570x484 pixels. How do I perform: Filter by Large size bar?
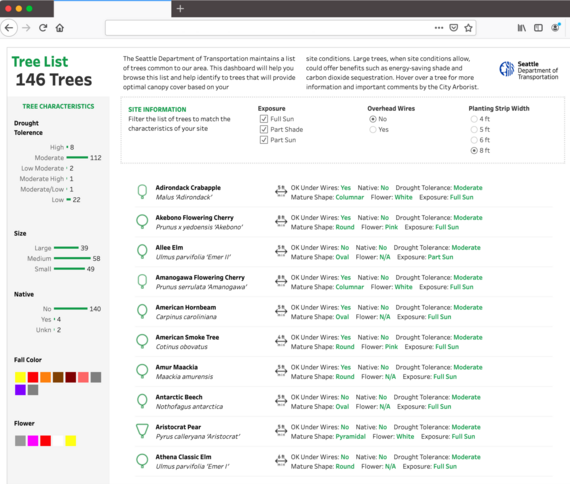[x=66, y=248]
